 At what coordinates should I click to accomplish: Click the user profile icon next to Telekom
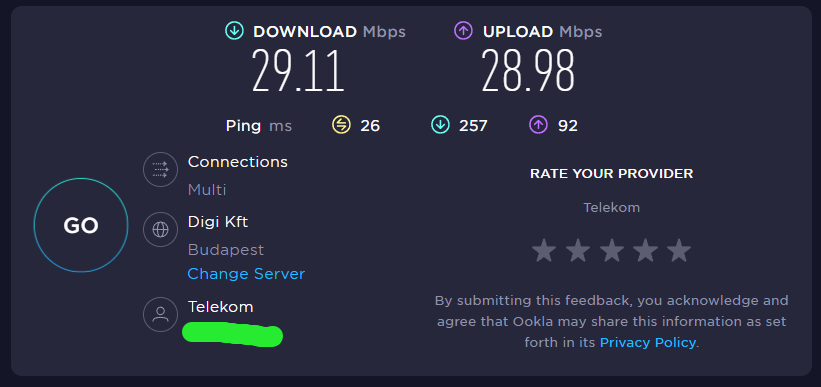pyautogui.click(x=160, y=314)
